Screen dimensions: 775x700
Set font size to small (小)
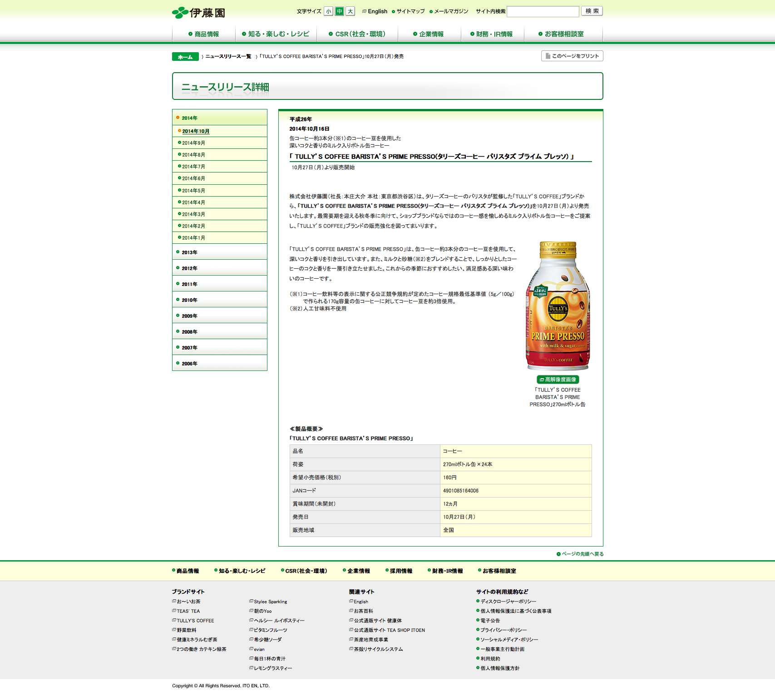click(x=328, y=11)
